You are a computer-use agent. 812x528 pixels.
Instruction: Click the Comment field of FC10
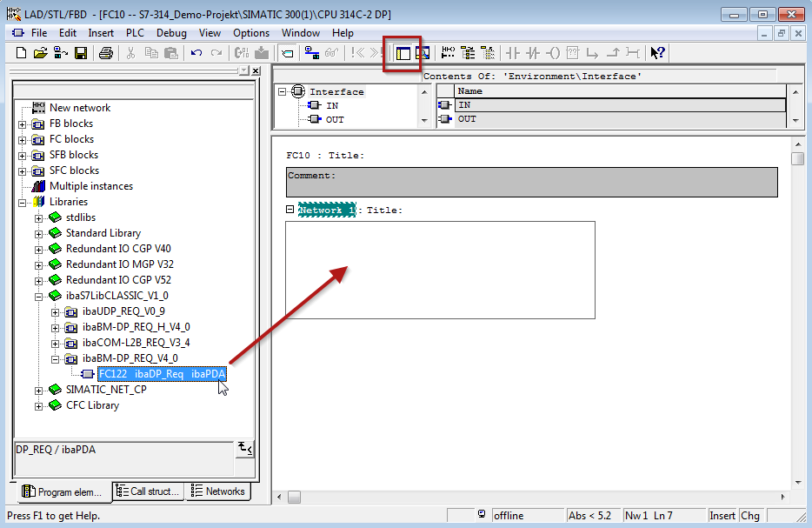pos(531,182)
